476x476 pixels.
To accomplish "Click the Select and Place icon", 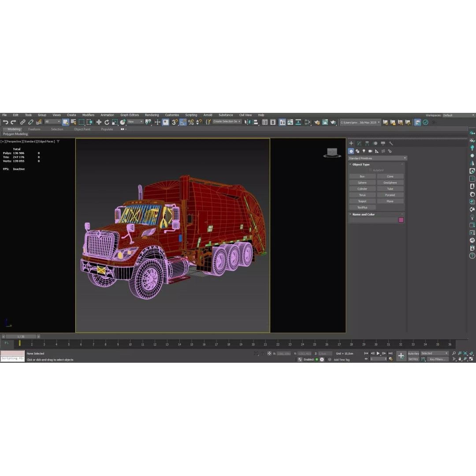I will (123, 122).
